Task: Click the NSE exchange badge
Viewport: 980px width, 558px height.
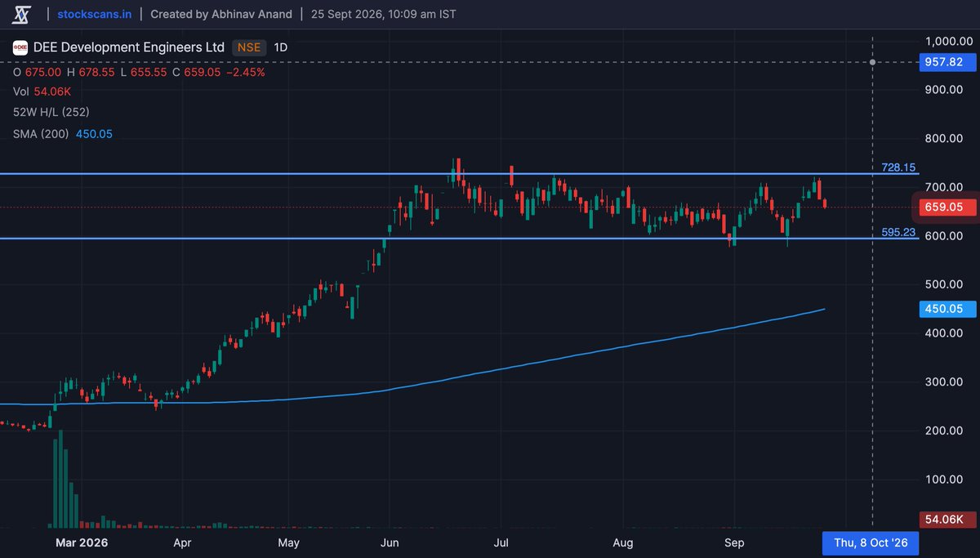Action: click(249, 47)
